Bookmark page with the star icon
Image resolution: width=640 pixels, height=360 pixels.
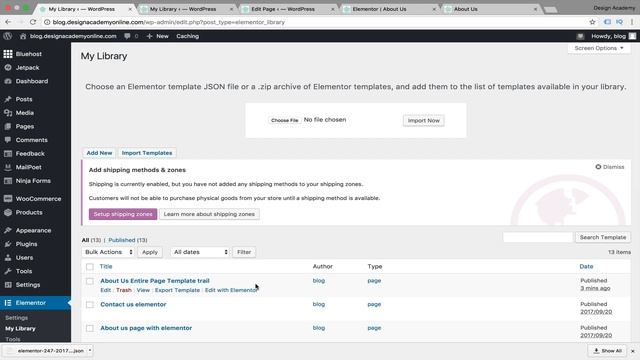592,22
